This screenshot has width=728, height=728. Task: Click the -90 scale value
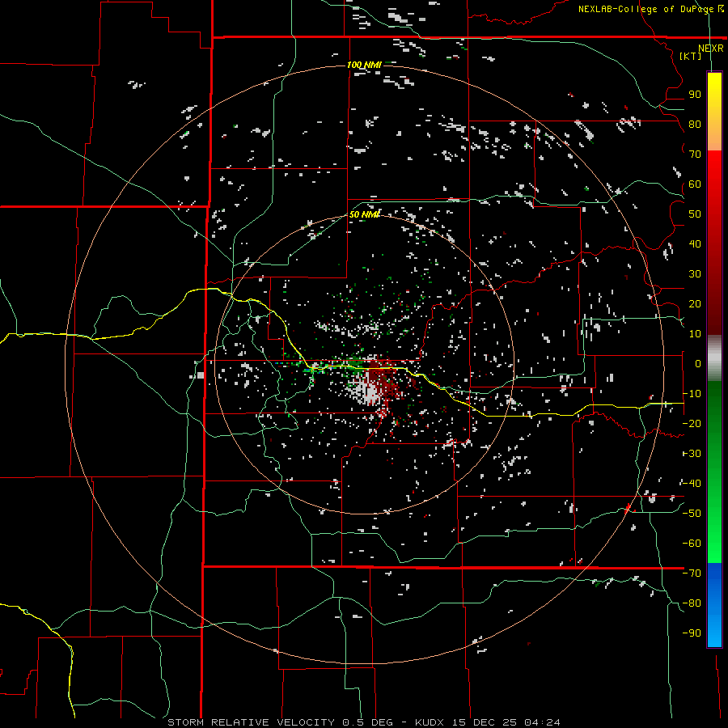pyautogui.click(x=692, y=633)
